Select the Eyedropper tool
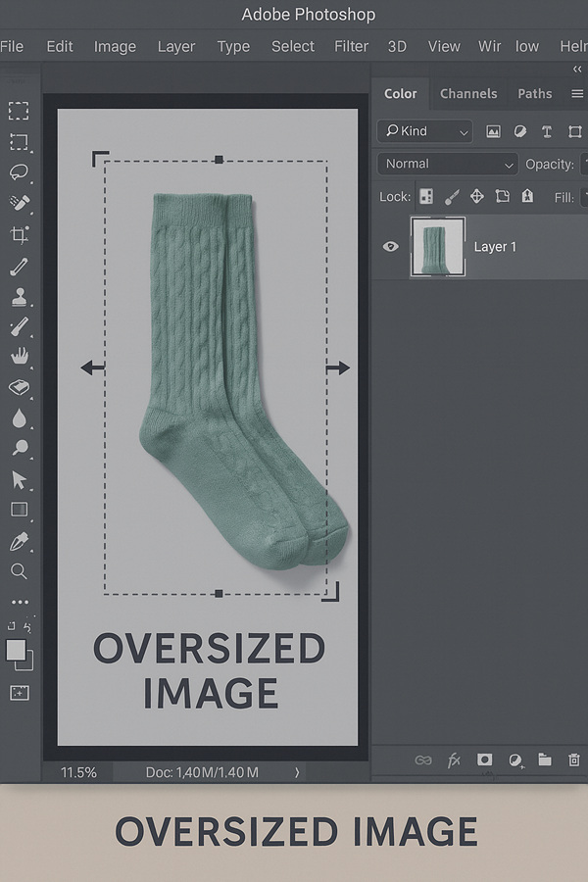The image size is (588, 882). tap(20, 266)
